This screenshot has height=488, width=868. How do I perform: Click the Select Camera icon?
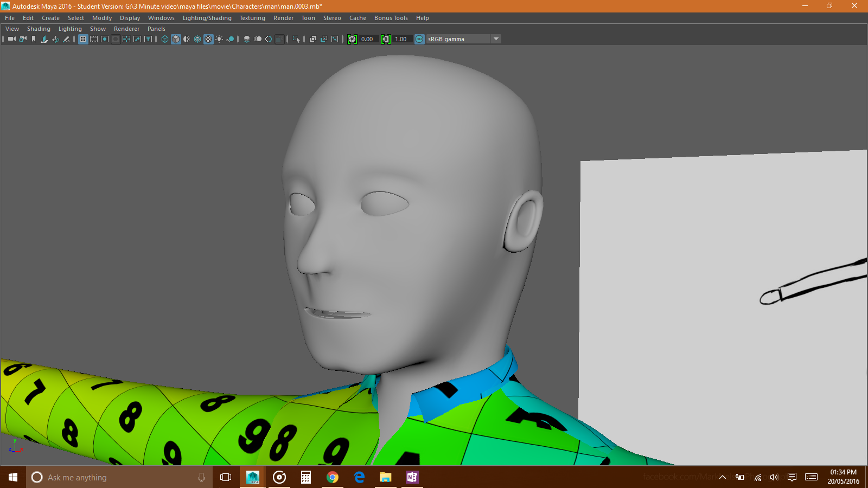[11, 39]
